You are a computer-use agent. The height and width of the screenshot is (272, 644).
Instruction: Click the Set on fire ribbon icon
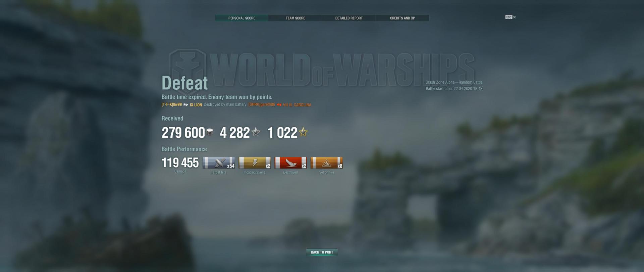coord(326,163)
